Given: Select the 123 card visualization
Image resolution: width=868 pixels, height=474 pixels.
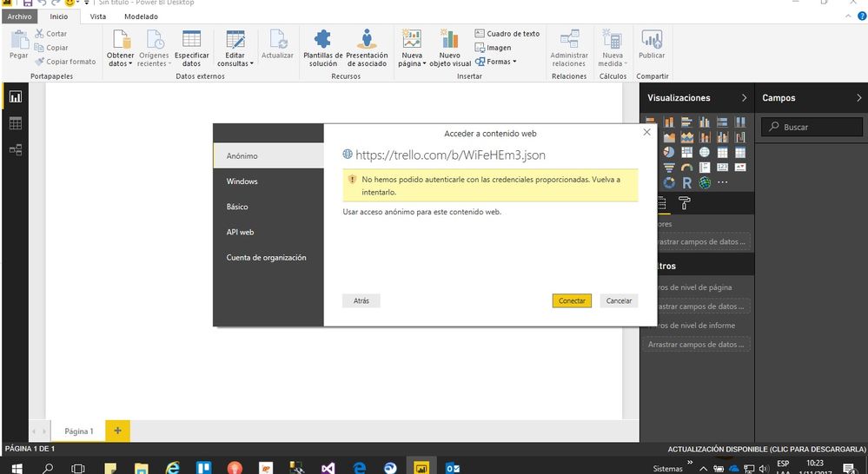Looking at the screenshot, I should (x=722, y=167).
